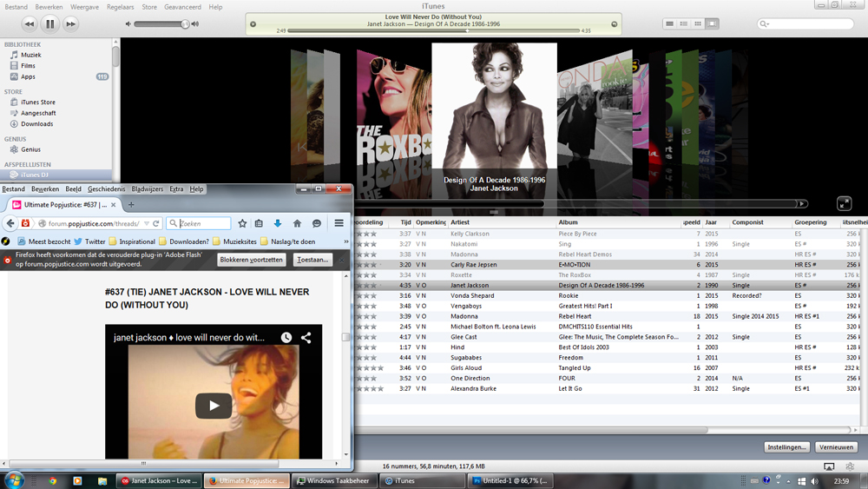Viewport: 868px width, 489px height.
Task: Show Firefox bookmarks list icon
Action: pyautogui.click(x=259, y=223)
